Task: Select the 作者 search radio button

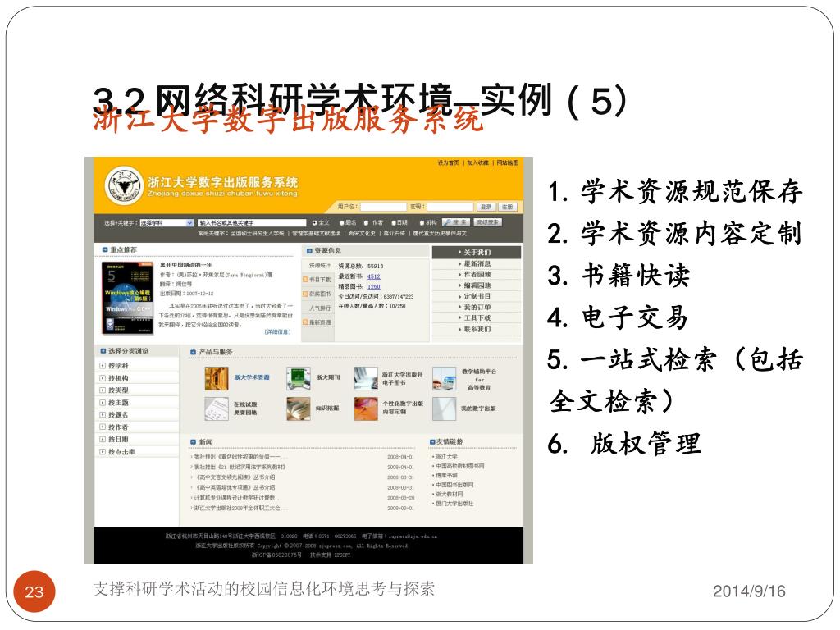Action: click(x=367, y=223)
